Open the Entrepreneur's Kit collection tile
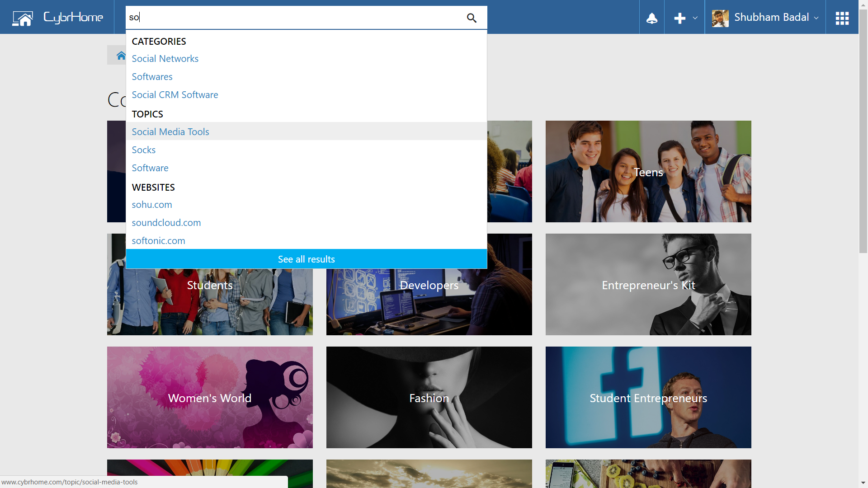The width and height of the screenshot is (868, 488). click(648, 285)
